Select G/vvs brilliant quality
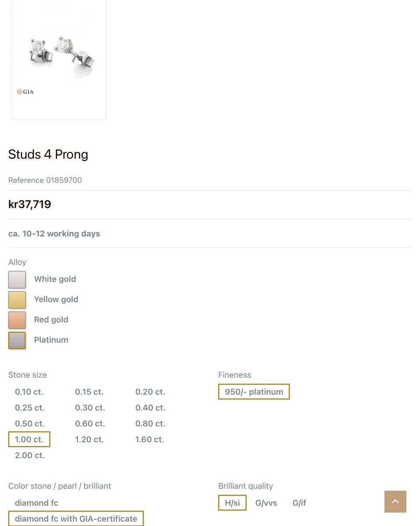420x526 pixels. (x=266, y=503)
